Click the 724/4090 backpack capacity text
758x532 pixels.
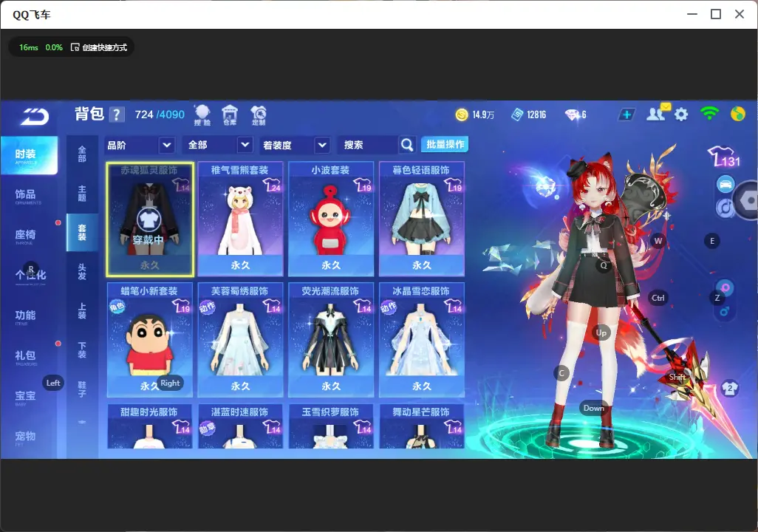pyautogui.click(x=160, y=115)
